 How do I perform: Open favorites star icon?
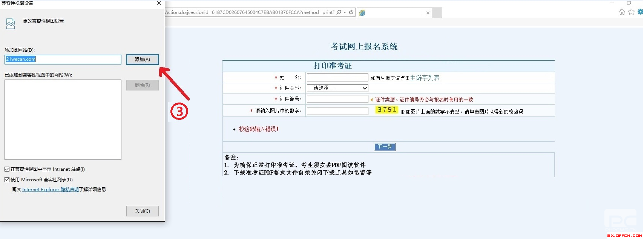[631, 12]
